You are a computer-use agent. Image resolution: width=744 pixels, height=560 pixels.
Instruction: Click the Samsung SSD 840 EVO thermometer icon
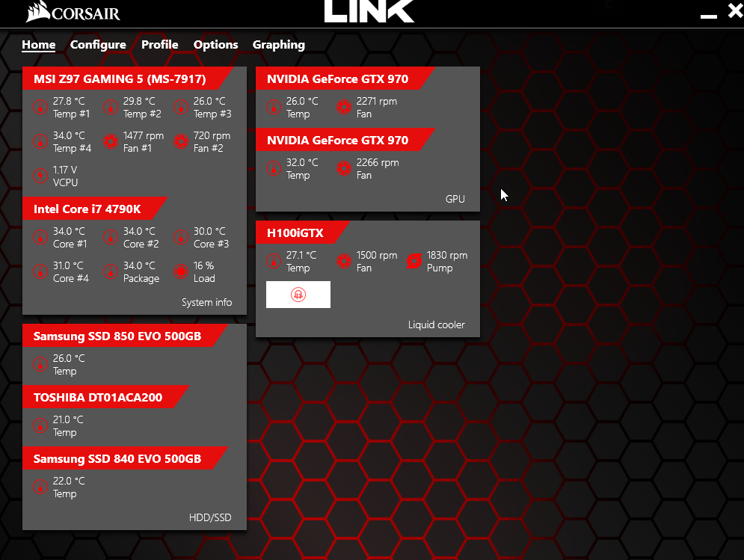(40, 487)
